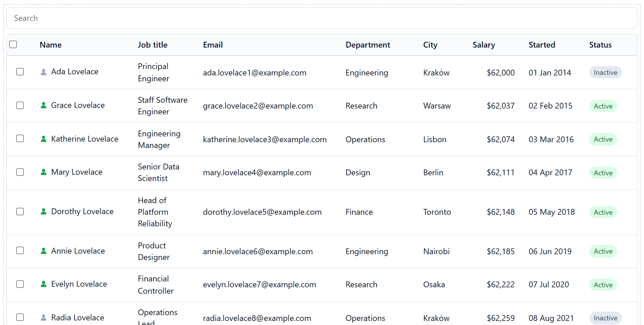Select the Mary Lovelace row checkbox
Screen dimensions: 644x325
[x=20, y=172]
